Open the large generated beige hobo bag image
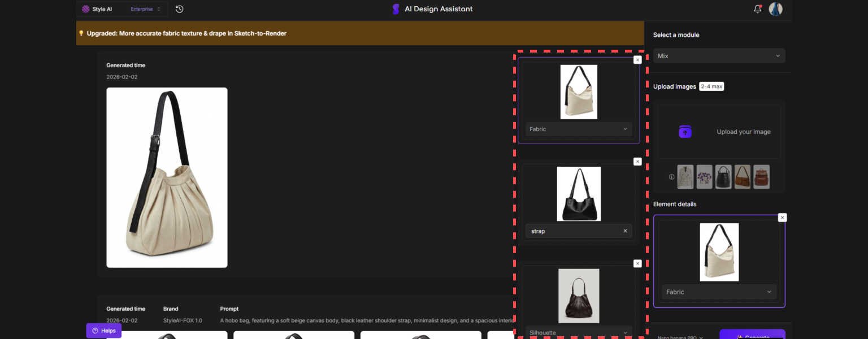 [167, 177]
